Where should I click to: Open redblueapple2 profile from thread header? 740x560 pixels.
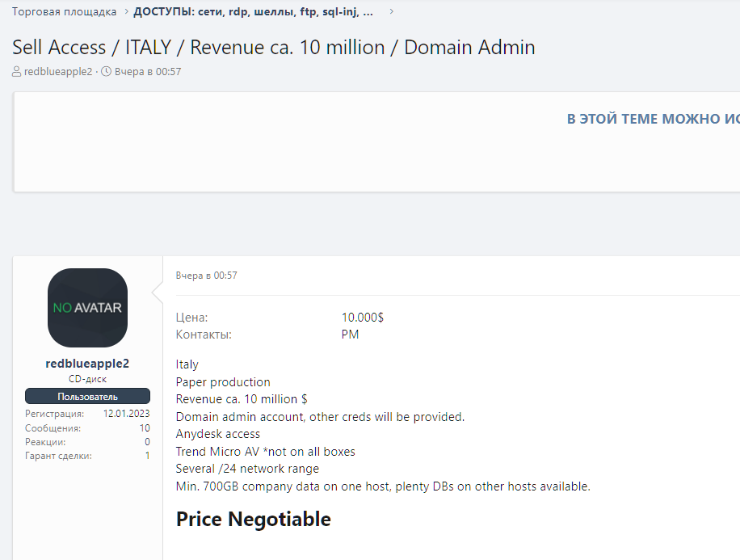point(58,72)
